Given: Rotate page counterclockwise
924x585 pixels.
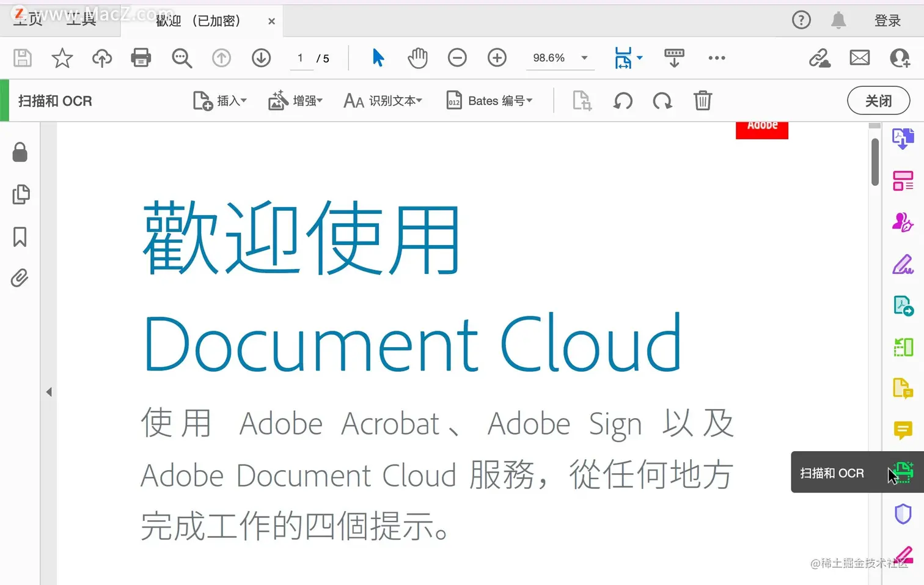Looking at the screenshot, I should pyautogui.click(x=623, y=101).
